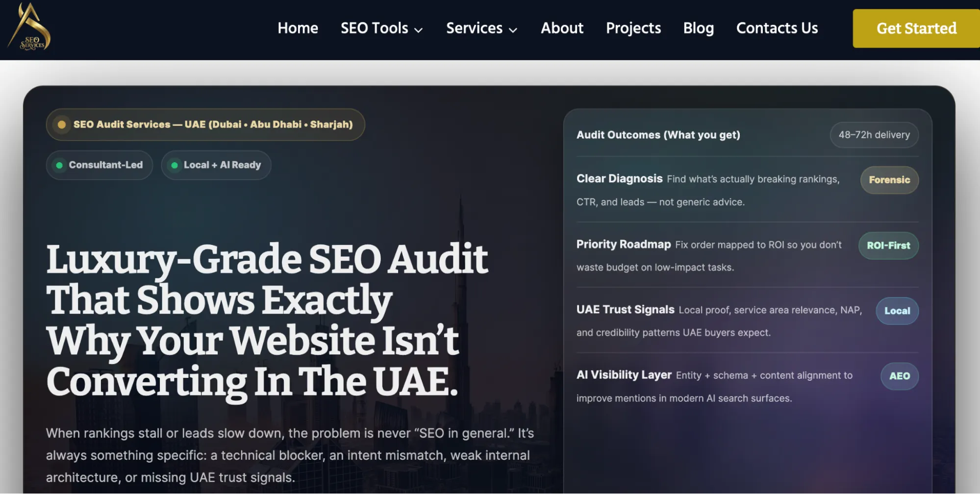This screenshot has height=494, width=980.
Task: Click the gold dot in the audit services pill
Action: [61, 124]
